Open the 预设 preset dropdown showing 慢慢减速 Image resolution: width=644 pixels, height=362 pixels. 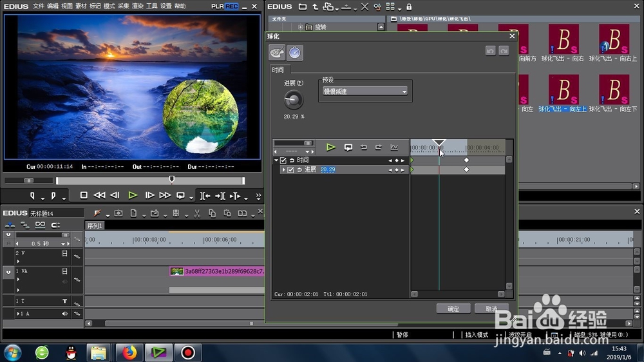point(365,91)
